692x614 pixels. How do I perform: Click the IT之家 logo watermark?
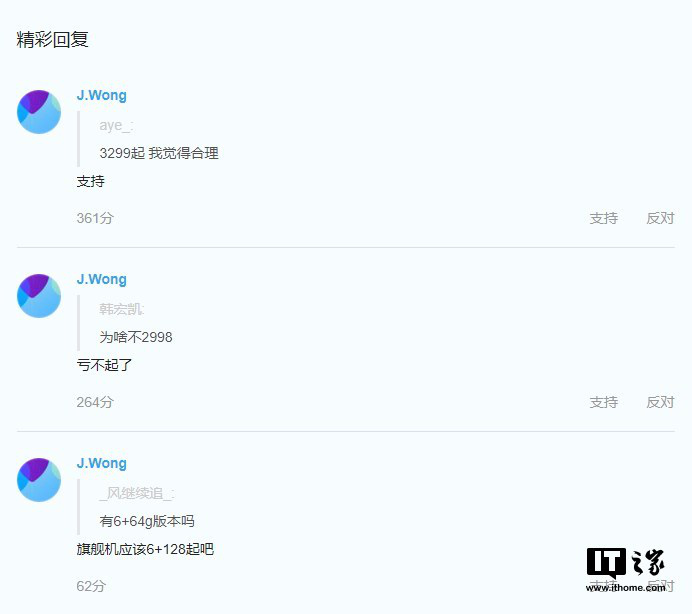(626, 569)
